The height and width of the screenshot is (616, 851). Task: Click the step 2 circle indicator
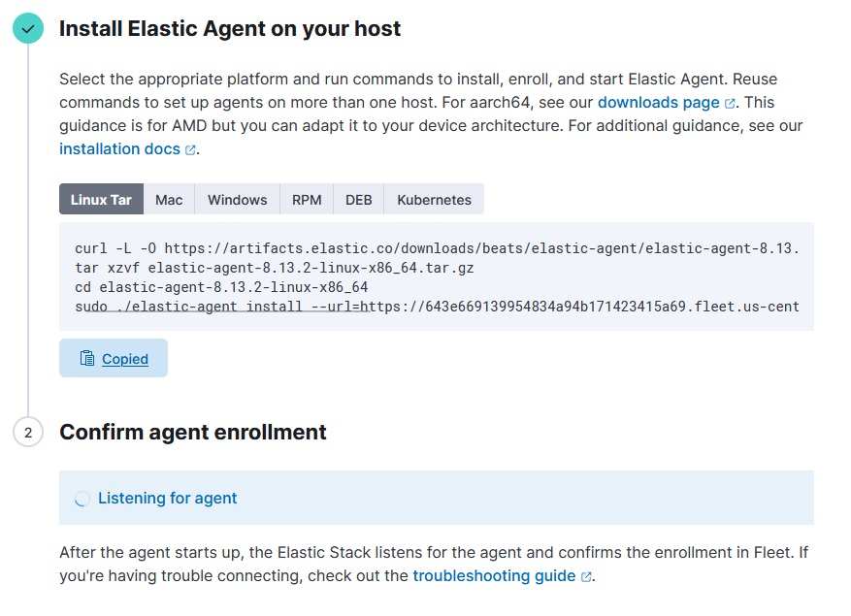coord(28,432)
